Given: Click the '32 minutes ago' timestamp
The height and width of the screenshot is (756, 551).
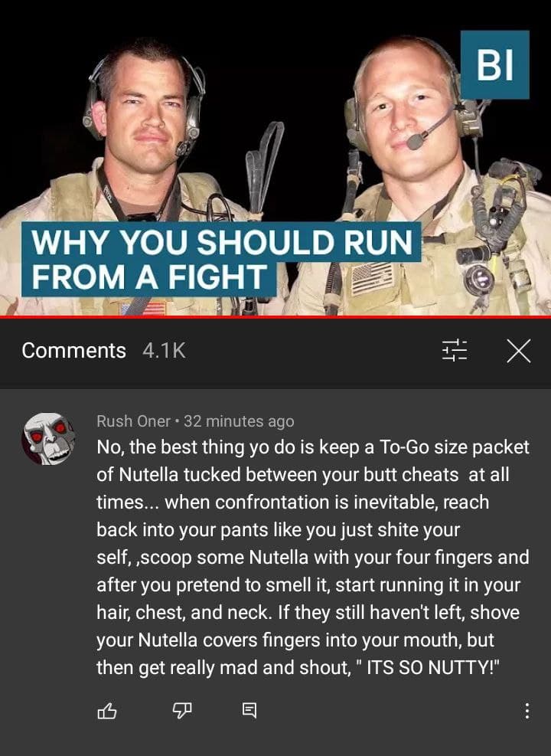Looking at the screenshot, I should tap(239, 421).
